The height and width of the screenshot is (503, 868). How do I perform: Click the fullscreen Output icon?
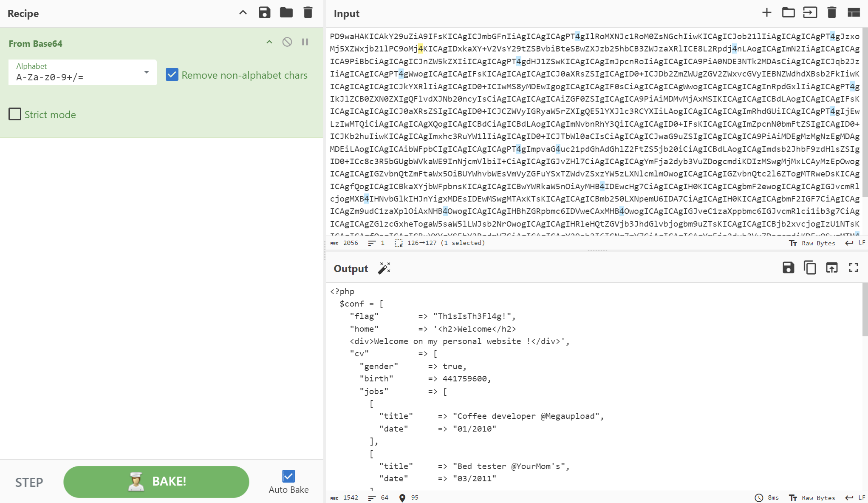(x=854, y=268)
